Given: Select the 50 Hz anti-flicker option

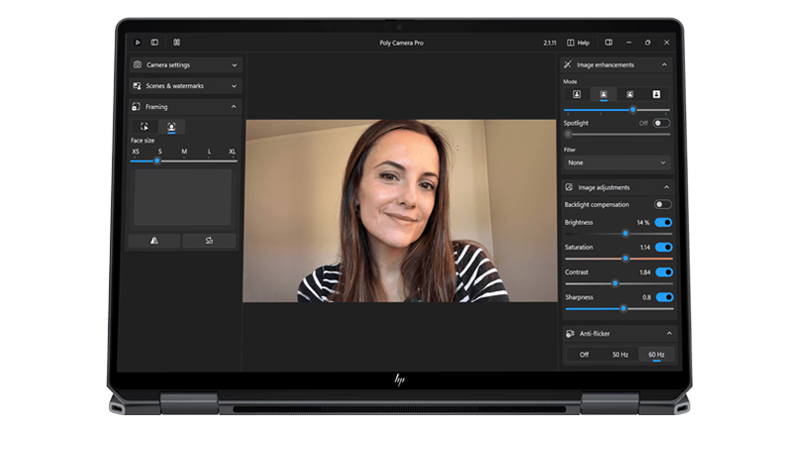Looking at the screenshot, I should point(620,354).
